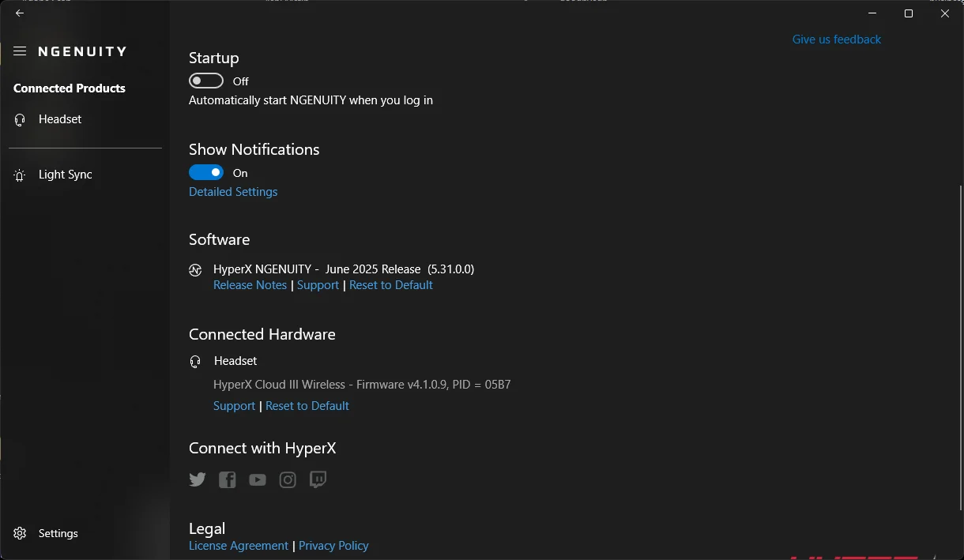964x560 pixels.
Task: Click Support link under Software
Action: pos(318,285)
